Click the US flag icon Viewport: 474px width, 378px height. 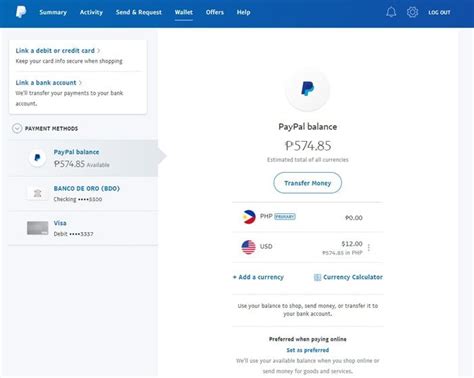pyautogui.click(x=249, y=247)
